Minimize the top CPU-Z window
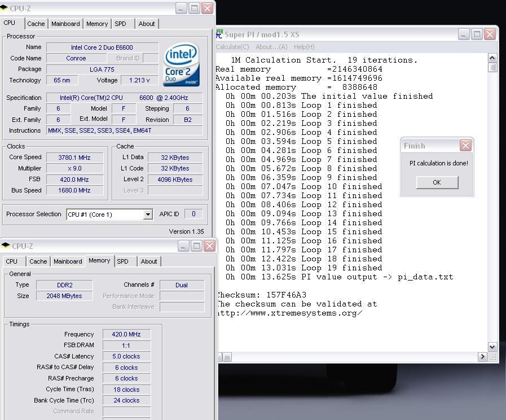The height and width of the screenshot is (420, 506). click(182, 8)
